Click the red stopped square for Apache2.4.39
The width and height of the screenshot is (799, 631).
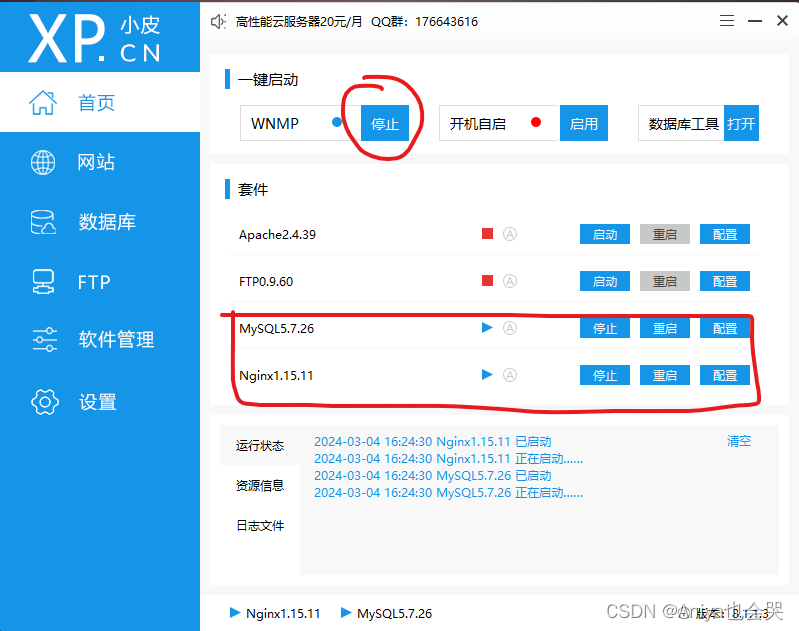[487, 233]
